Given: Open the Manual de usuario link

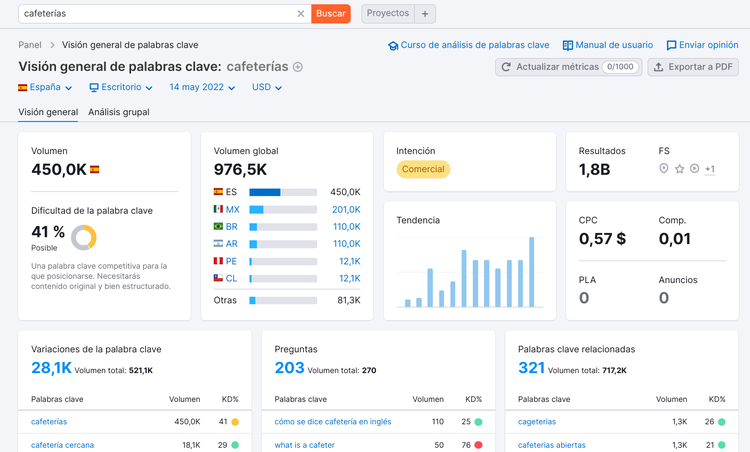Looking at the screenshot, I should 608,45.
